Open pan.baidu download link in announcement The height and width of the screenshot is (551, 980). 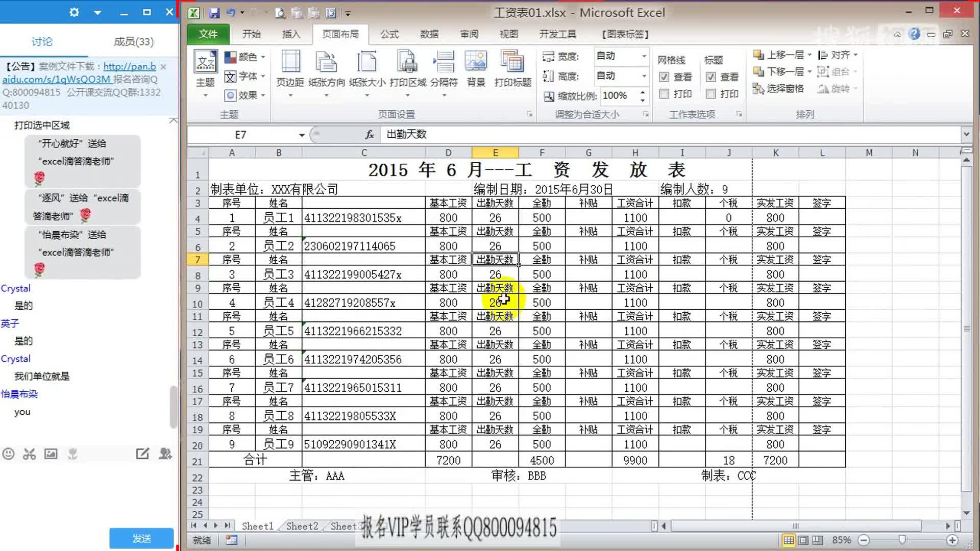click(130, 66)
